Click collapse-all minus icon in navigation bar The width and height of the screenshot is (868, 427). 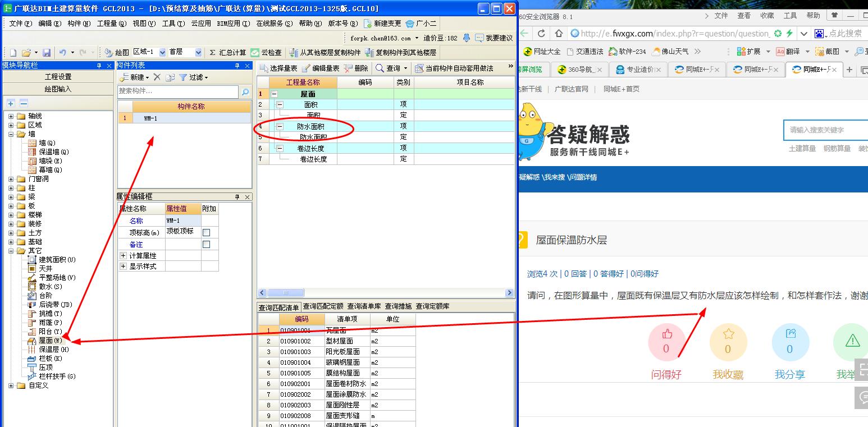coord(24,103)
